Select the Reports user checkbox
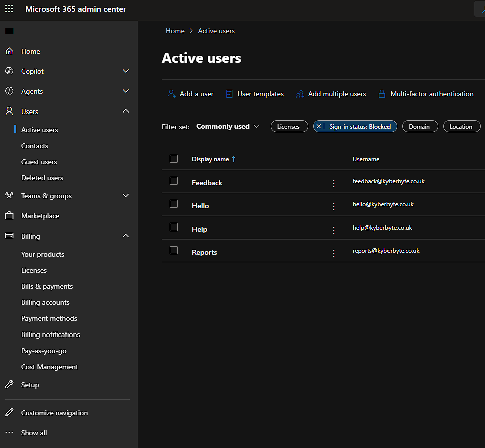This screenshot has width=485, height=448. pyautogui.click(x=174, y=250)
